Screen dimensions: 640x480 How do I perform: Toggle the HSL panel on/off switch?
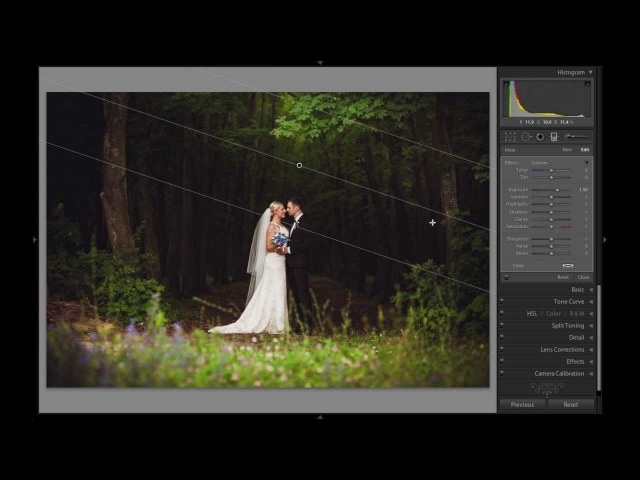[502, 312]
